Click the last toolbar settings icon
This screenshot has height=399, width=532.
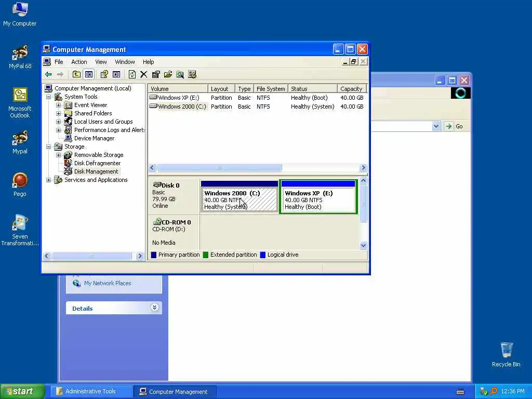coord(192,74)
